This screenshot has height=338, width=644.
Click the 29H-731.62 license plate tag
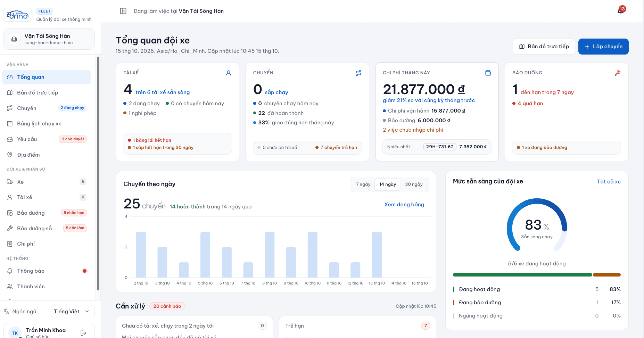440,147
